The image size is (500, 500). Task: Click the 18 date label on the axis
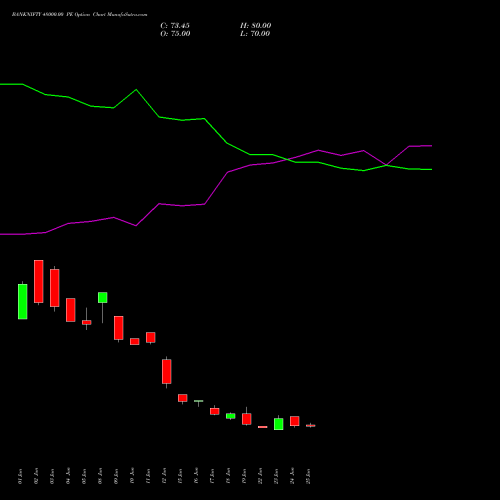[228, 476]
